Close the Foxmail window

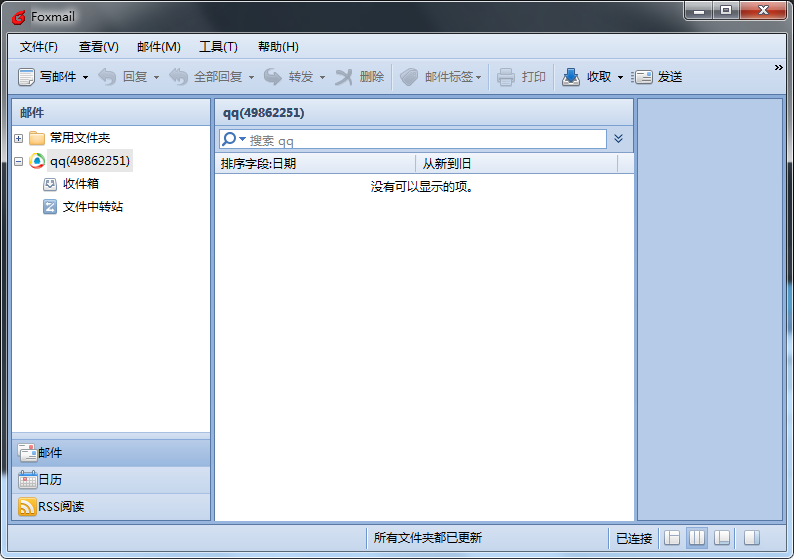coord(763,11)
